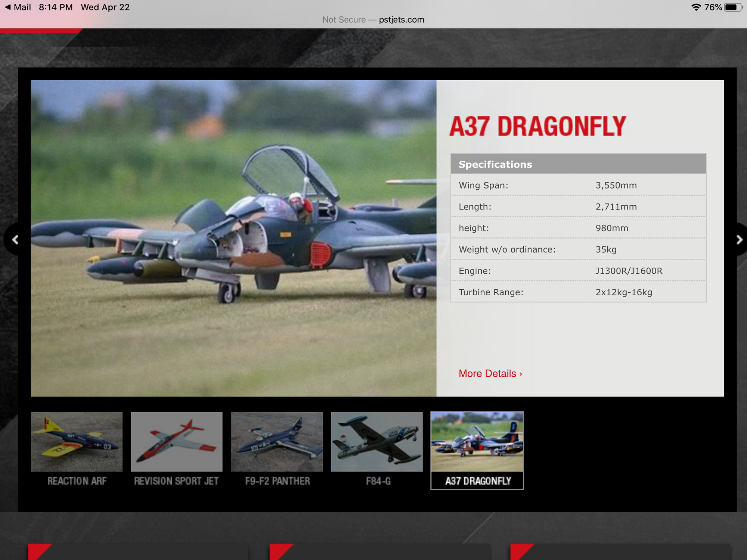Select the weight value 35kg

point(606,249)
